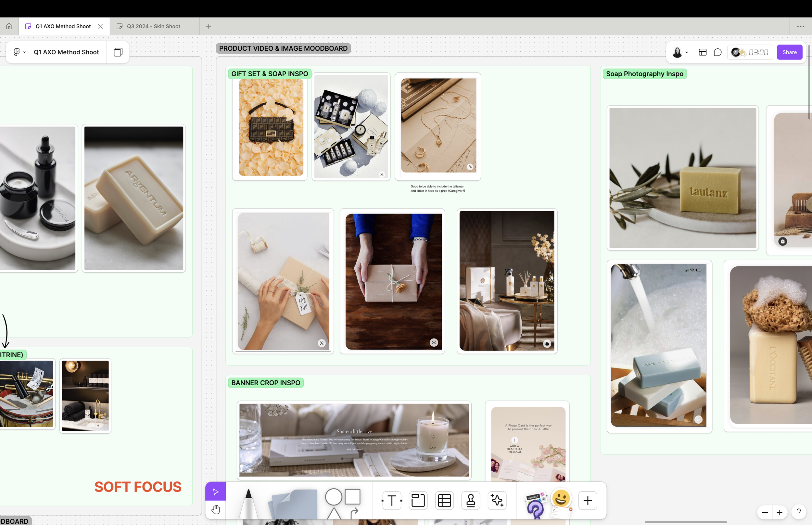This screenshot has height=525, width=812.
Task: Click the purple Share button
Action: click(789, 52)
